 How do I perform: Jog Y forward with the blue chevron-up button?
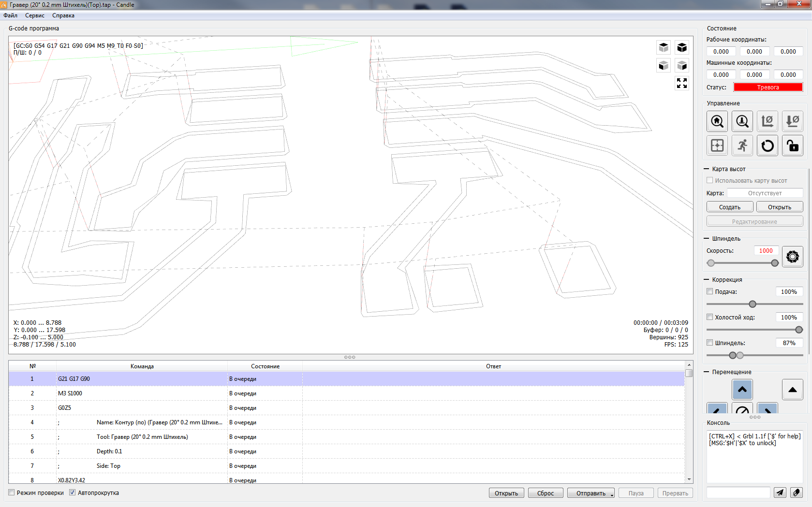[x=742, y=390]
